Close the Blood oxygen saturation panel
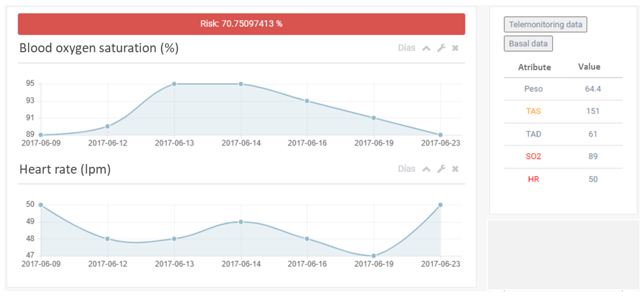This screenshot has height=298, width=644. pyautogui.click(x=455, y=48)
